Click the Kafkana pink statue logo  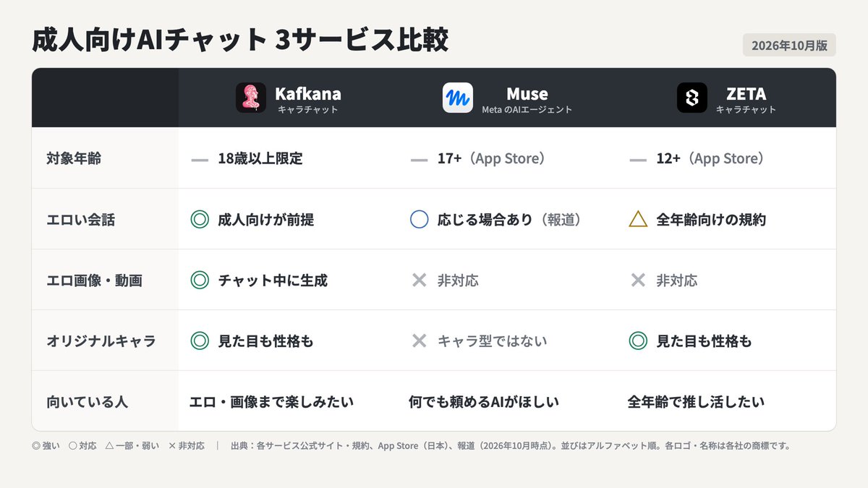click(x=251, y=98)
